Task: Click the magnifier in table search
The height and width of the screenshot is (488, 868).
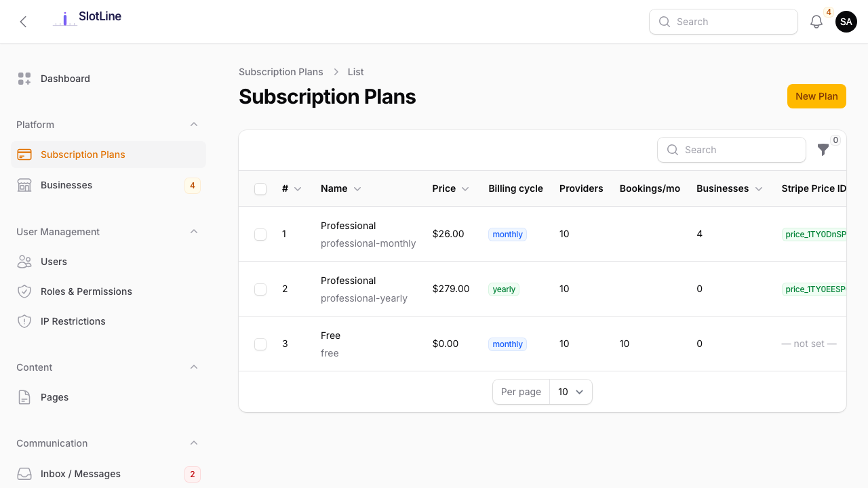Action: [x=673, y=150]
